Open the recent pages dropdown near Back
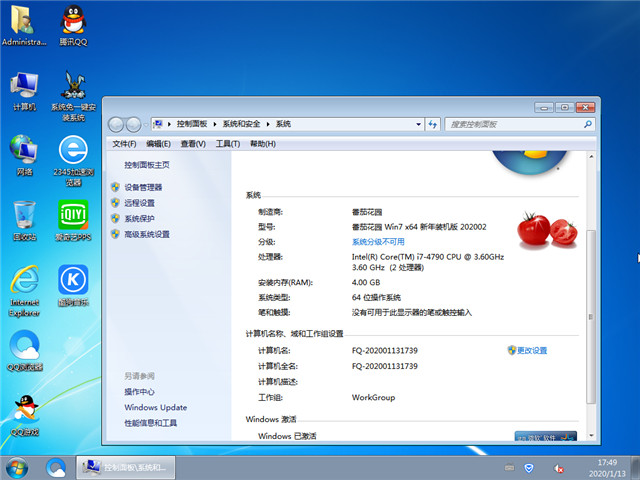 point(145,125)
